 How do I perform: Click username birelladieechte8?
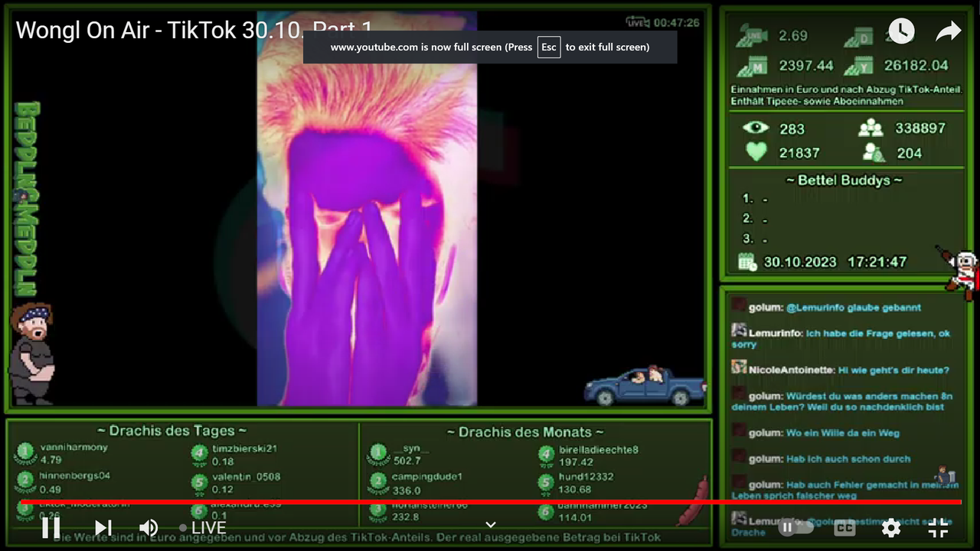pyautogui.click(x=599, y=450)
